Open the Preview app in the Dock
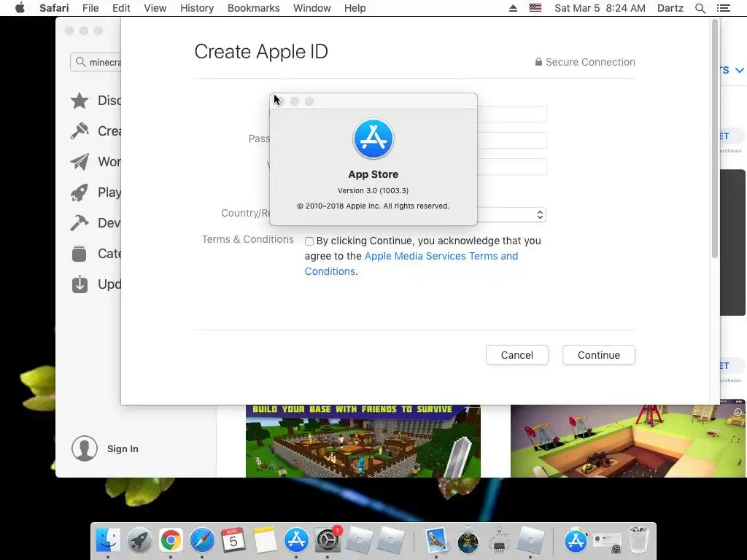Viewport: 747px width, 560px height. click(436, 540)
